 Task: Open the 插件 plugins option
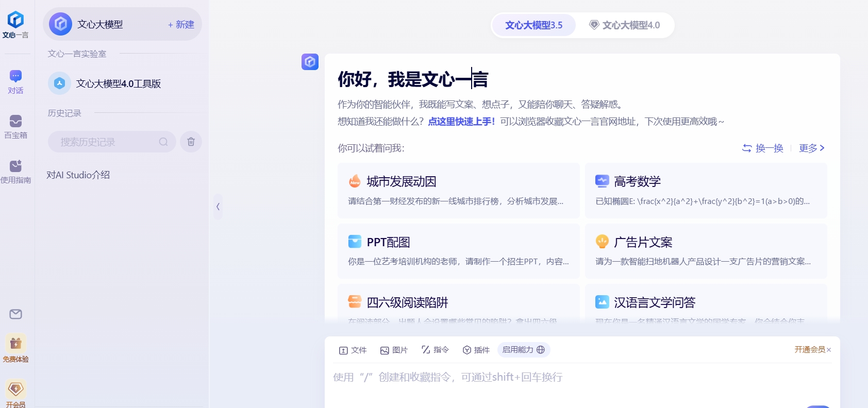[476, 350]
